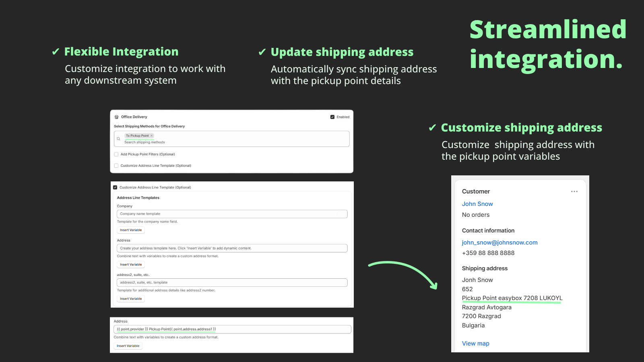Open Insert Variable below the point.provider template
This screenshot has height=362, width=644.
[128, 346]
